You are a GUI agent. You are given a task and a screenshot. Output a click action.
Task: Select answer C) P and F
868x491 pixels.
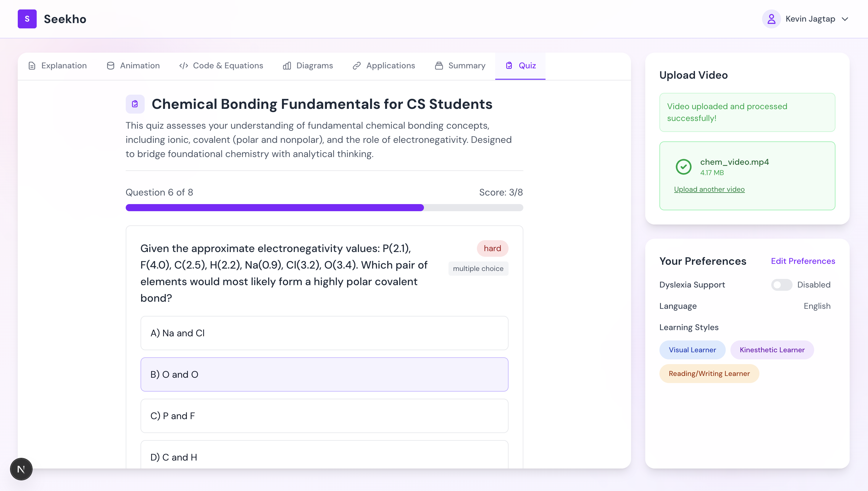[x=324, y=416]
